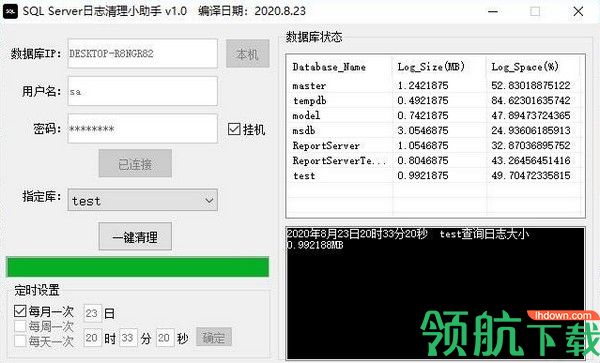Click the day field showing 23
The height and width of the screenshot is (363, 600).
click(93, 314)
